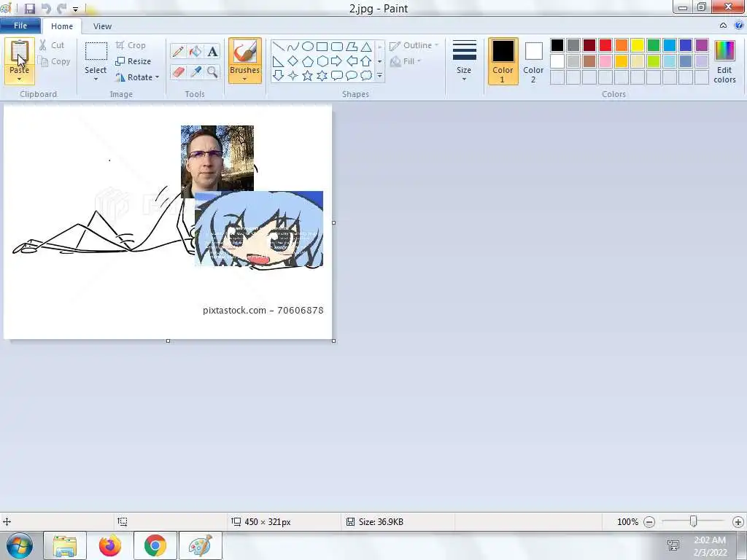Open the Outline dropdown
This screenshot has height=560, width=747.
point(414,46)
